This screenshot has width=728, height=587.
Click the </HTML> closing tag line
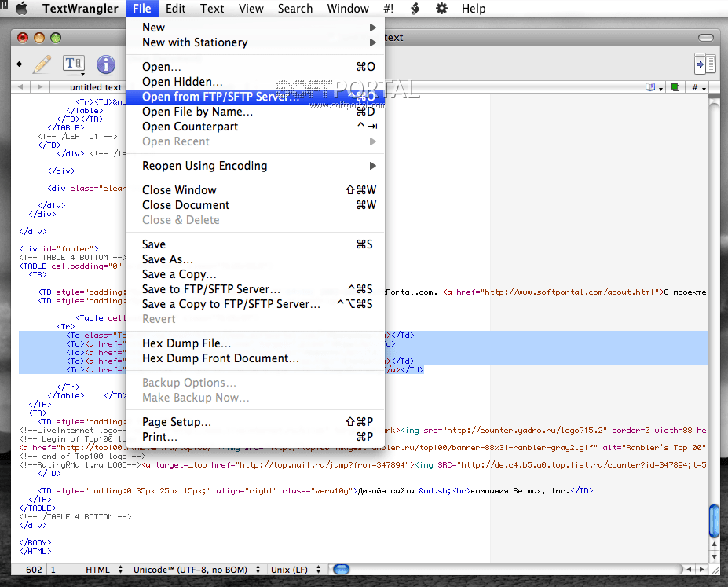pos(35,551)
